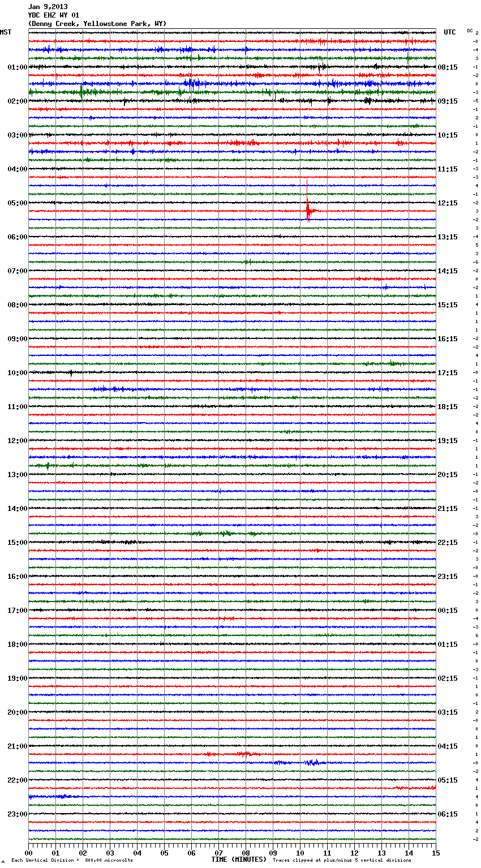This screenshot has width=481, height=868.
Task: Select the '23:00' MST hour label
Action: (18, 814)
